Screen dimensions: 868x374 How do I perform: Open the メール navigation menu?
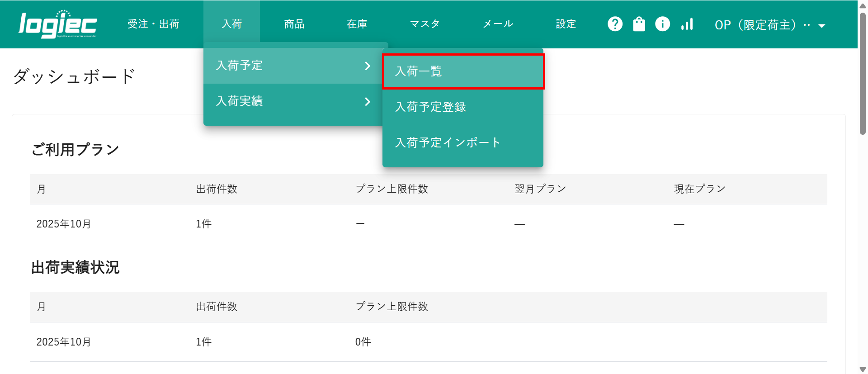pyautogui.click(x=498, y=24)
